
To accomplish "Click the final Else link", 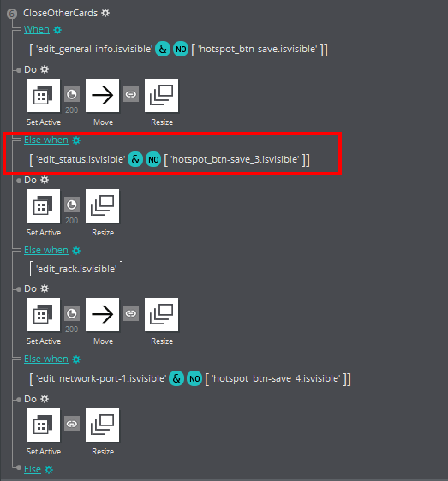I will pos(33,469).
